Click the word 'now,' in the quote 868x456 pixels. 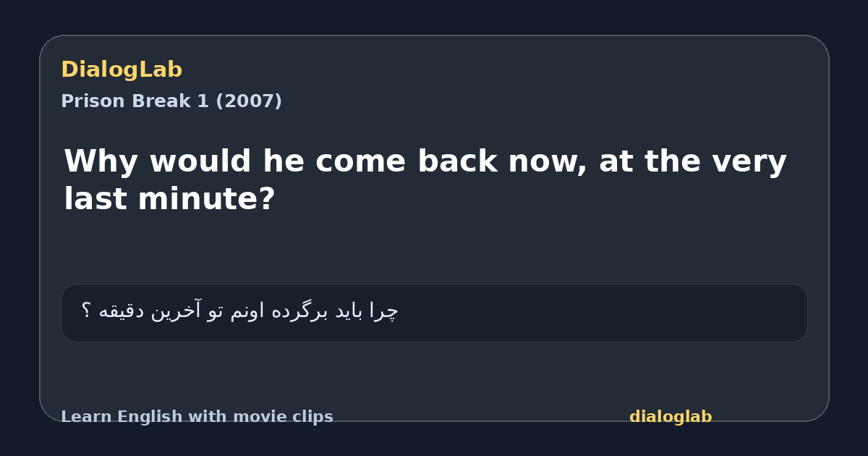pos(547,161)
